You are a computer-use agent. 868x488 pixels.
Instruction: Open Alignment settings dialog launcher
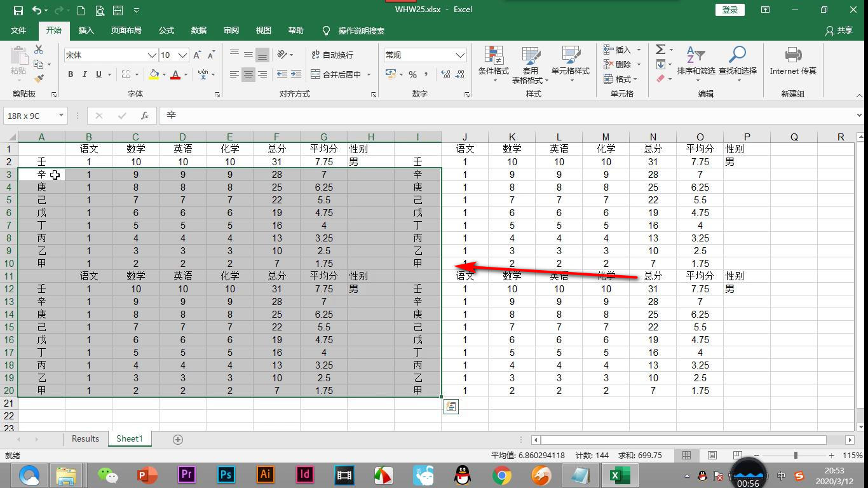click(x=374, y=95)
